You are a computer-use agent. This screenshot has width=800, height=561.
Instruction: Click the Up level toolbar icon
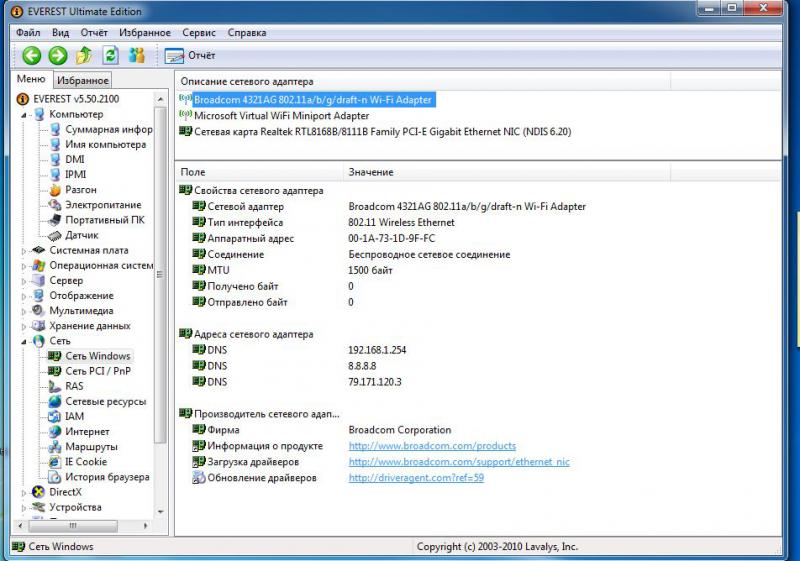tap(84, 55)
